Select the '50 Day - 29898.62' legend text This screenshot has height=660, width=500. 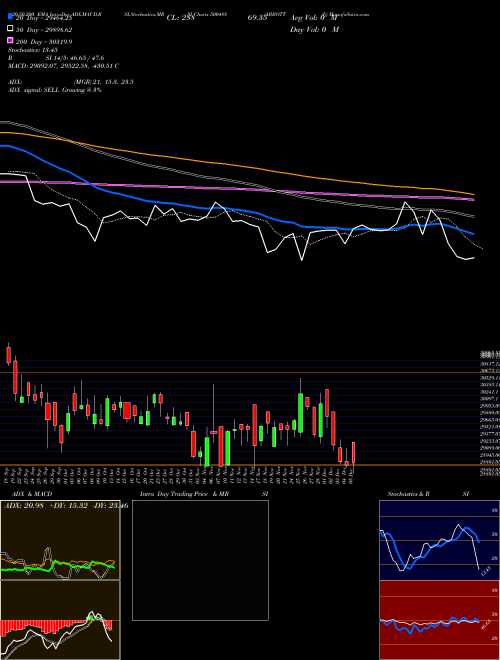pos(44,30)
